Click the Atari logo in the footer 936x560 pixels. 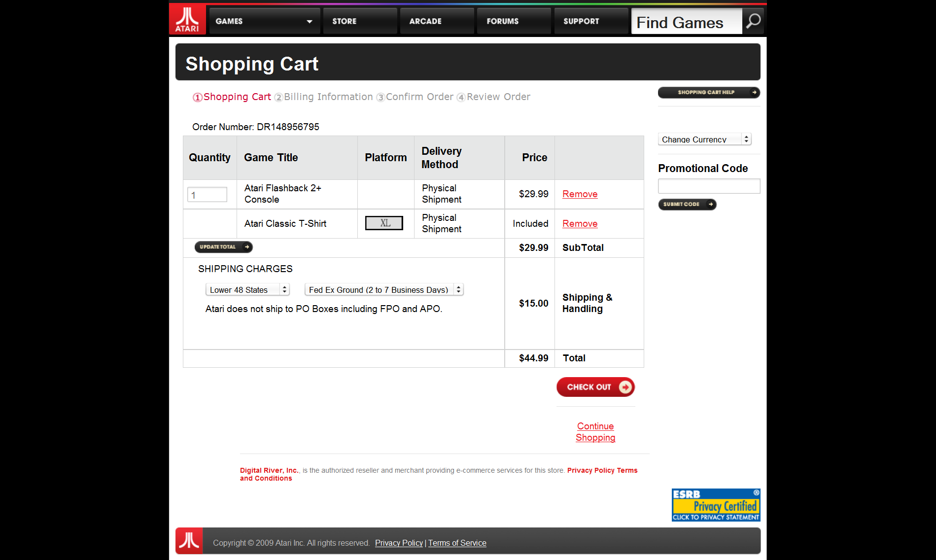point(189,541)
